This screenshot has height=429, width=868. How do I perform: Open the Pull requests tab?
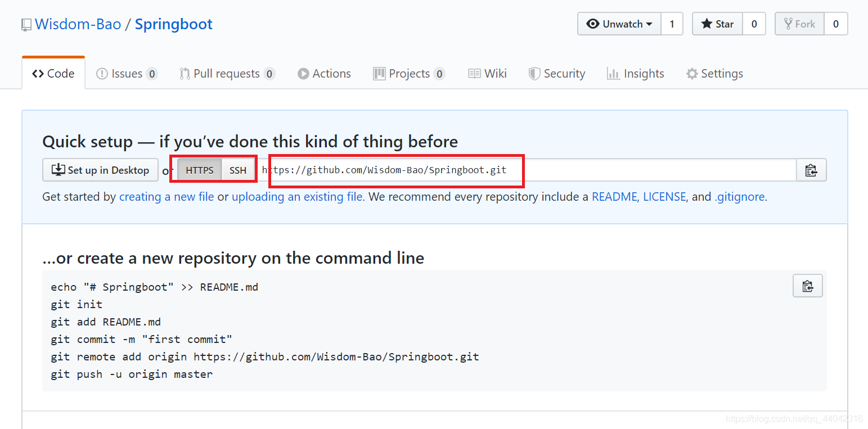coord(227,74)
